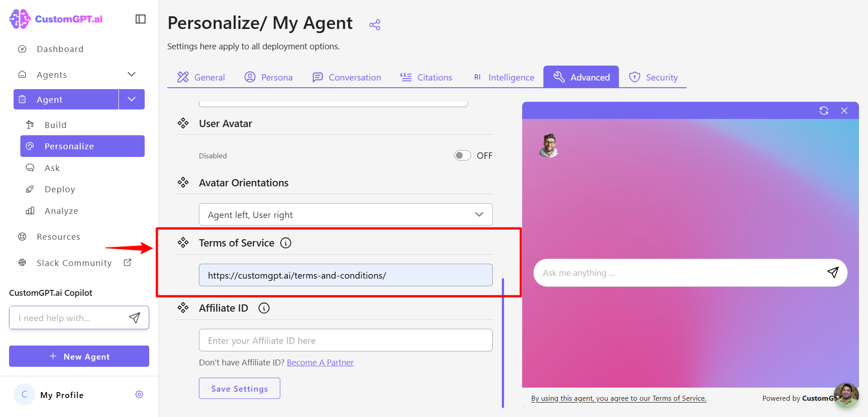Switch to the General tab
Image resolution: width=868 pixels, height=417 pixels.
[x=201, y=77]
